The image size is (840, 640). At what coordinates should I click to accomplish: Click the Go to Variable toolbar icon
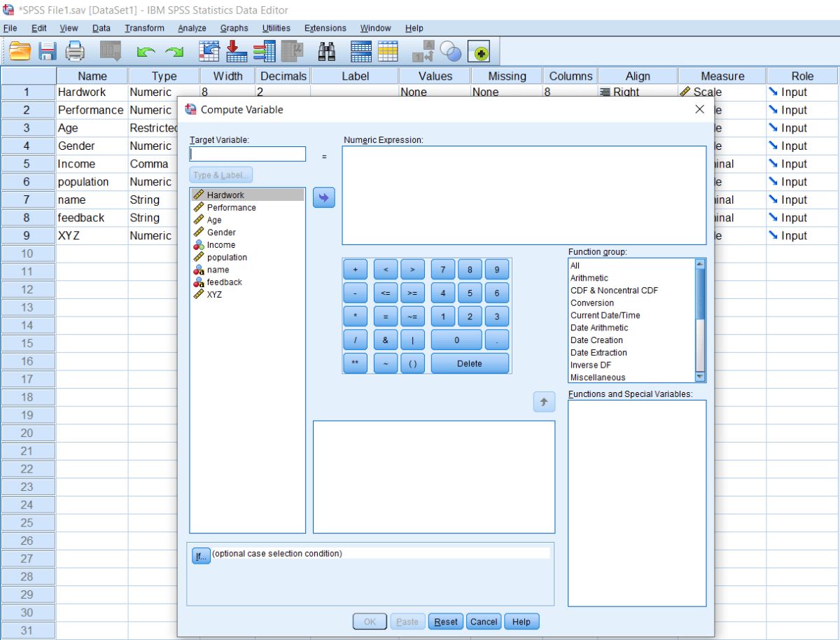pos(236,52)
